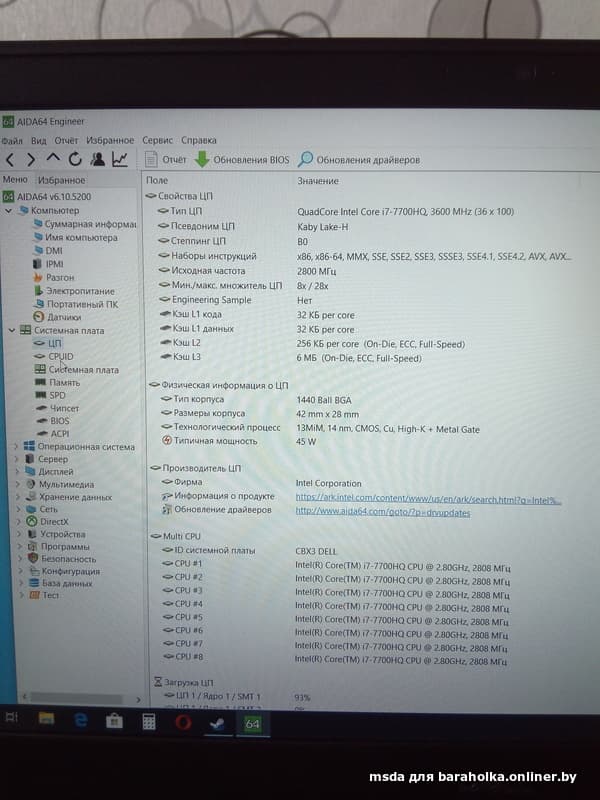The image size is (600, 800).
Task: Open Opera browser from the taskbar
Action: pyautogui.click(x=183, y=722)
